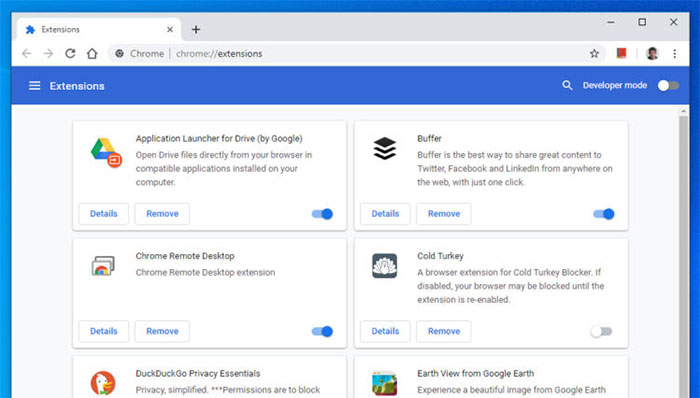Image resolution: width=700 pixels, height=398 pixels.
Task: Click "Chrome Remote Desktop extension" description text
Action: click(205, 272)
